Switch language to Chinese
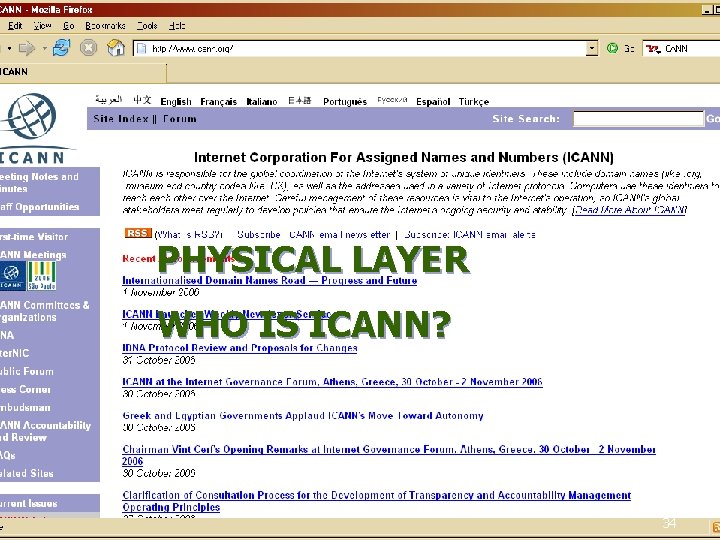This screenshot has height=540, width=720. [x=142, y=100]
